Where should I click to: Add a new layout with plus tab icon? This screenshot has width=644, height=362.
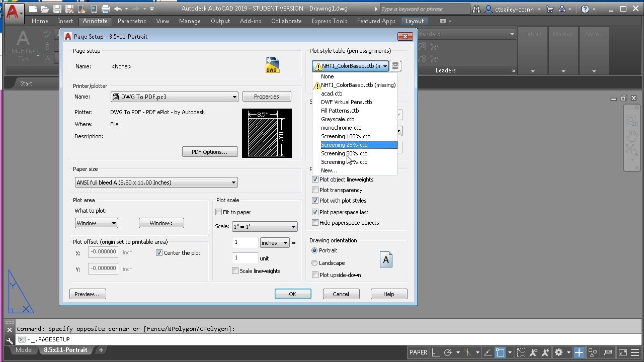click(x=101, y=350)
